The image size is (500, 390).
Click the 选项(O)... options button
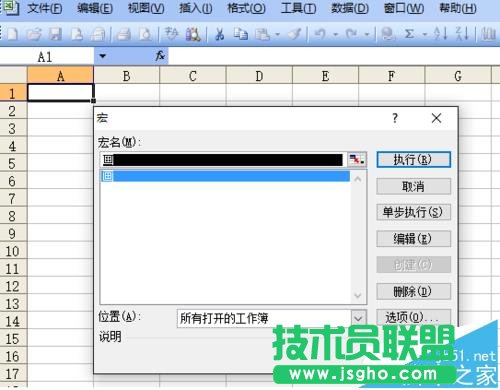click(413, 317)
